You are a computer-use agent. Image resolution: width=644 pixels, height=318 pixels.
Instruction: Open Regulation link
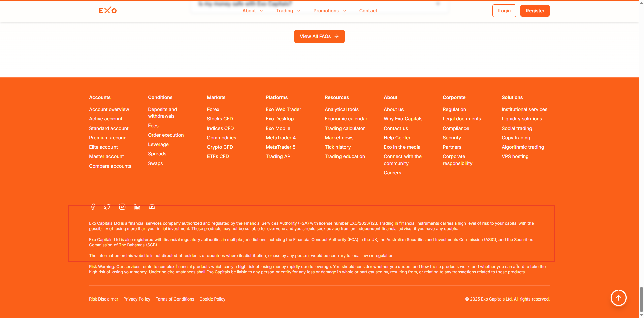(454, 109)
